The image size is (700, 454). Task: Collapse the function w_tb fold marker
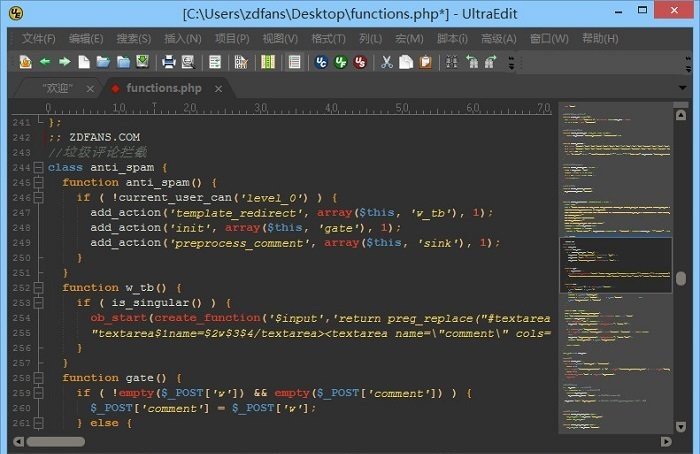[x=38, y=288]
